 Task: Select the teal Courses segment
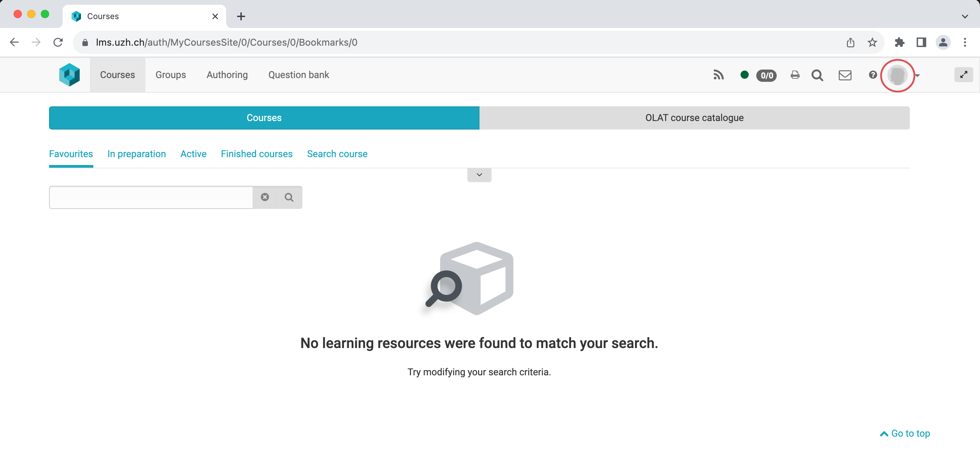[264, 118]
